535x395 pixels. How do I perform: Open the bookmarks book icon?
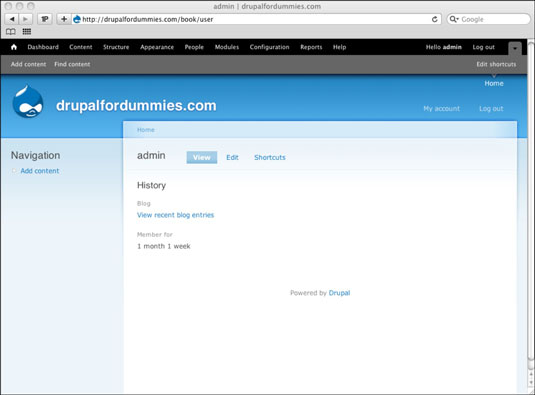pos(11,32)
